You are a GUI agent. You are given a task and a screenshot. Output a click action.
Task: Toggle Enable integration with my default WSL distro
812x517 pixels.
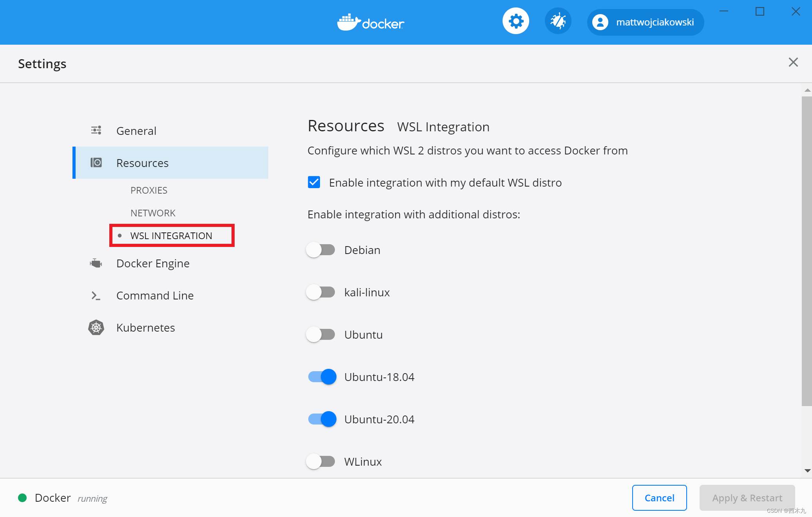tap(314, 182)
